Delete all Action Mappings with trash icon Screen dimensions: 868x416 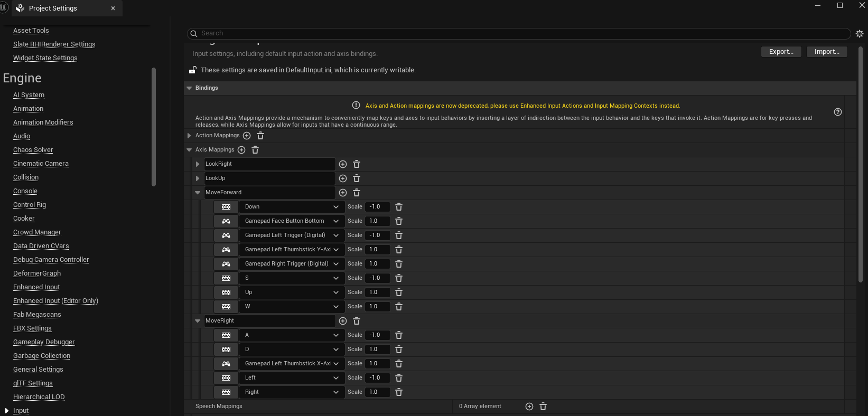[x=260, y=136]
